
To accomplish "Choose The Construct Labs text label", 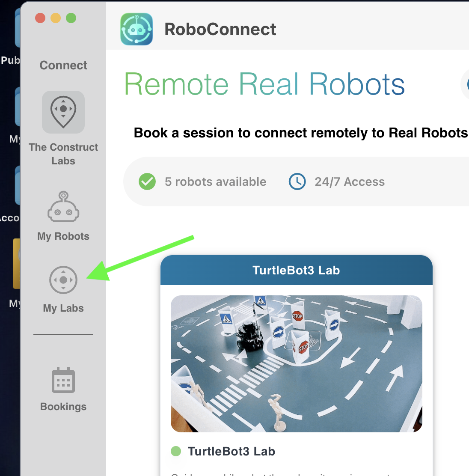I will tap(63, 154).
